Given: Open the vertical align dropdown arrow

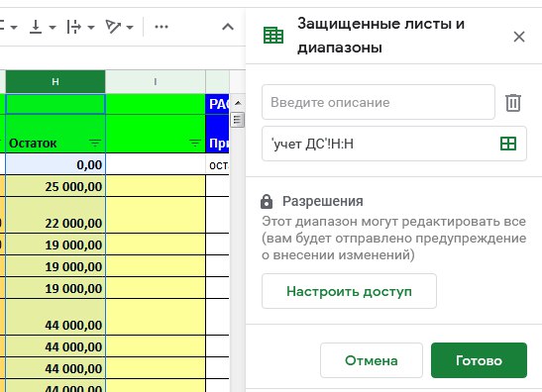Looking at the screenshot, I should tap(53, 27).
